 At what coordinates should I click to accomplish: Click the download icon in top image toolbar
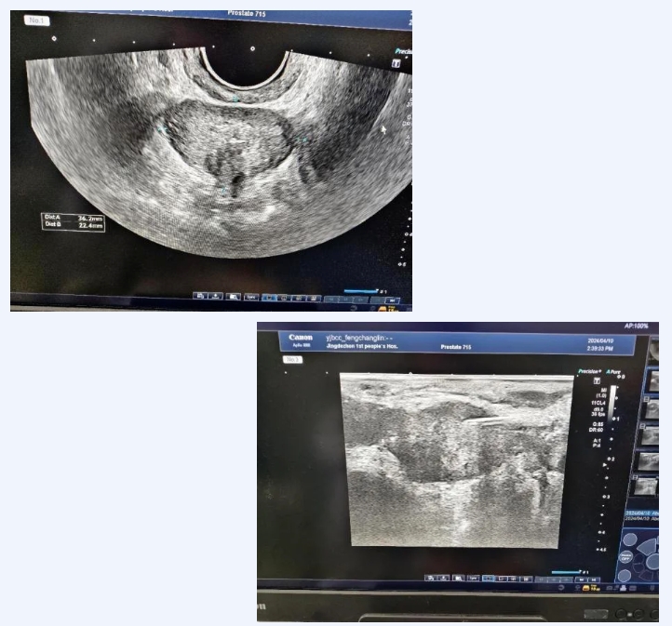pos(216,297)
